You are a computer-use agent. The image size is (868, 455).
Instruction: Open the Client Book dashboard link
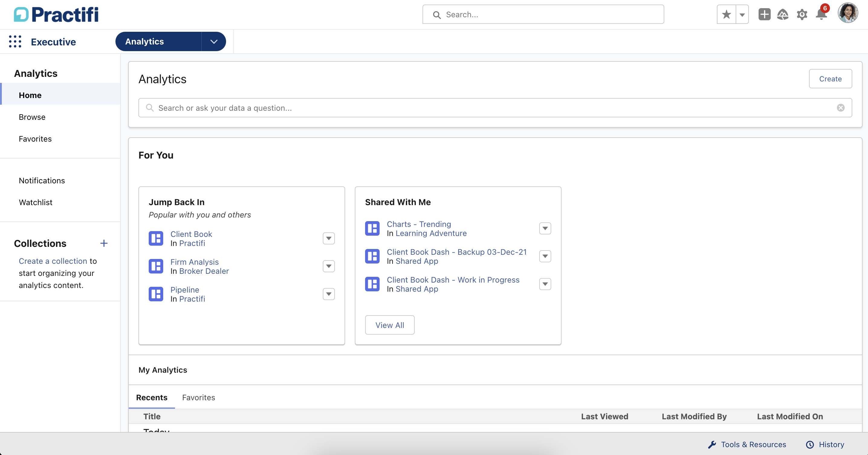191,234
